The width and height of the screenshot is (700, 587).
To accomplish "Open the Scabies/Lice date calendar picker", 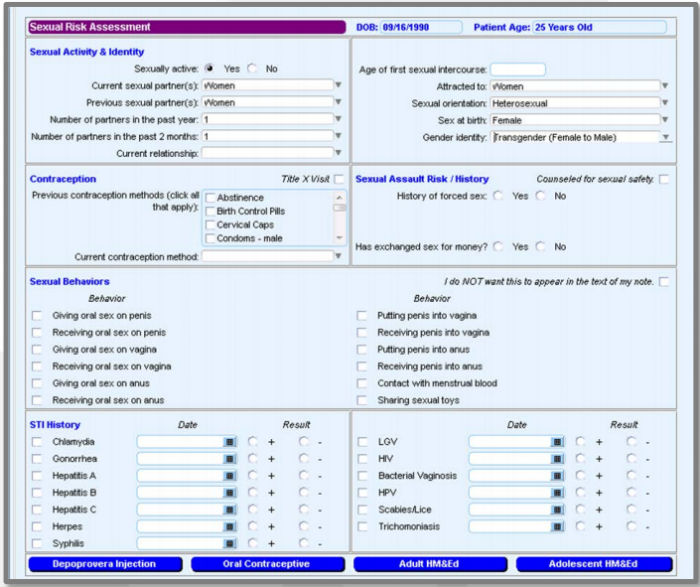I will pos(557,510).
